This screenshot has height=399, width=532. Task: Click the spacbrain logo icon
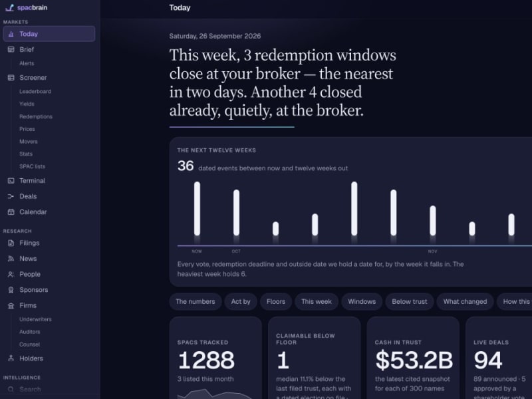pos(10,7)
